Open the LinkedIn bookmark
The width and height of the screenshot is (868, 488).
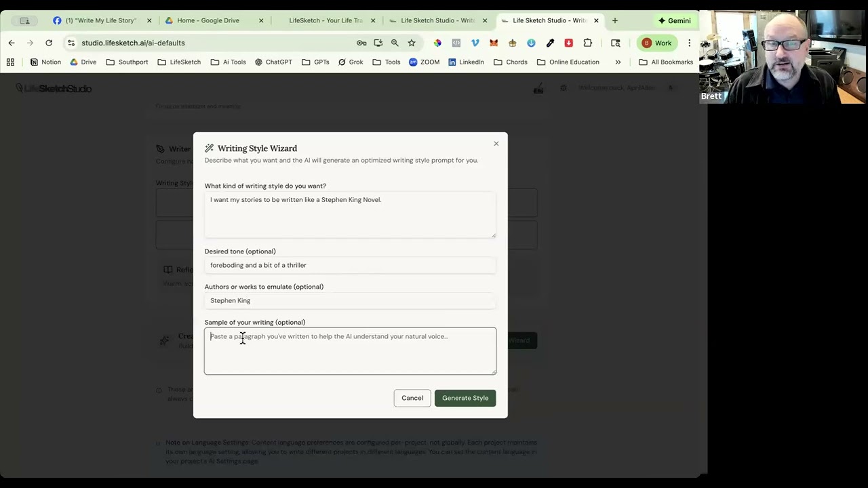(x=465, y=62)
